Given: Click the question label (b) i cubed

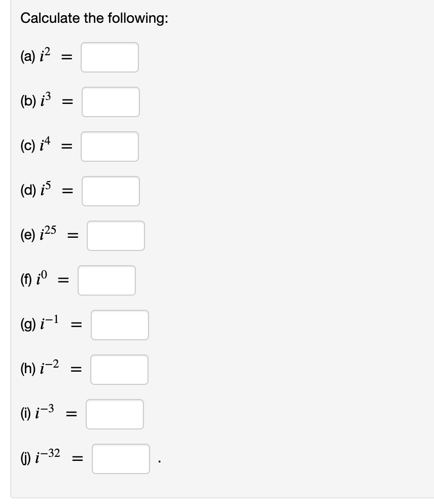Looking at the screenshot, I should pyautogui.click(x=34, y=102).
